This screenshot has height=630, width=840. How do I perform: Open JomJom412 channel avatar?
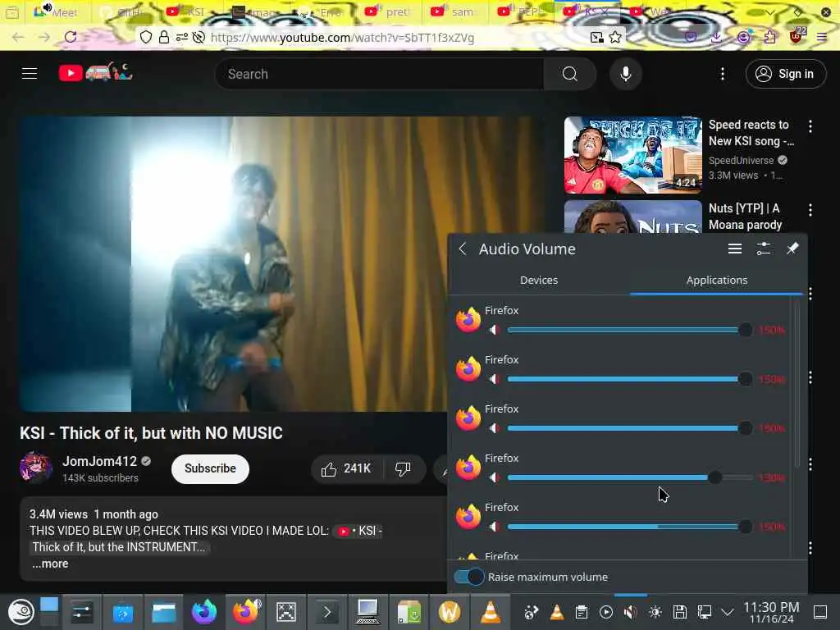(x=36, y=468)
